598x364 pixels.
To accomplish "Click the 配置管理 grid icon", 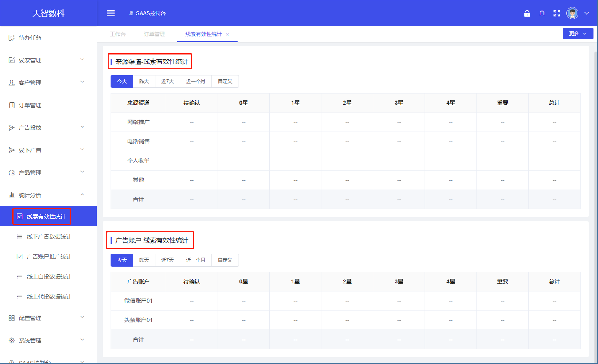I will [12, 318].
